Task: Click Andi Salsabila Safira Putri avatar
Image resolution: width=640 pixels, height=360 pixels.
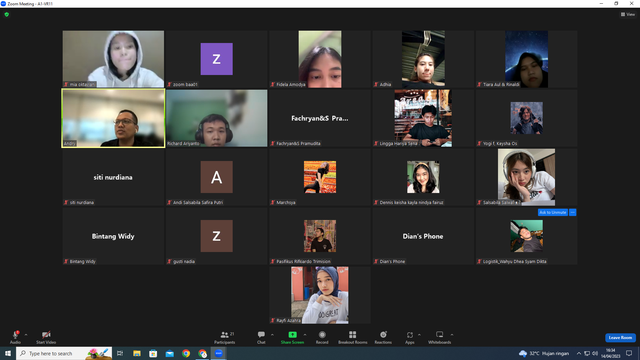Action: click(x=217, y=177)
